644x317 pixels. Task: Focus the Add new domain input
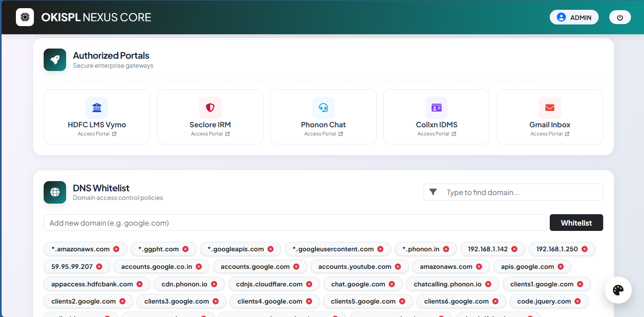295,223
